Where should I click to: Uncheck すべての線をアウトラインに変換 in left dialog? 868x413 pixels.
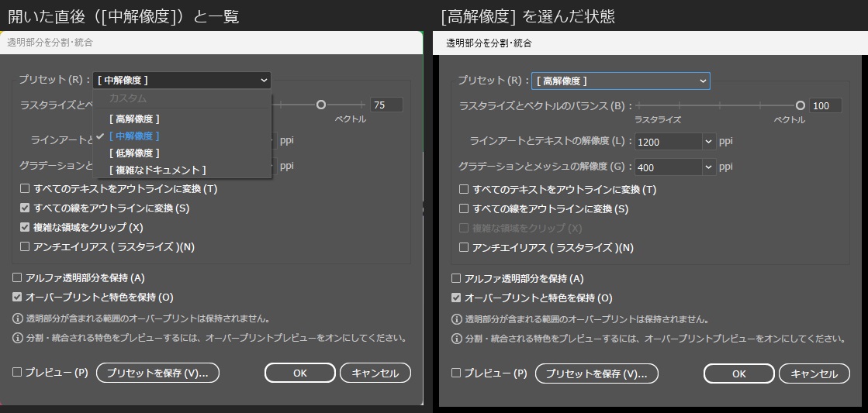[x=24, y=208]
